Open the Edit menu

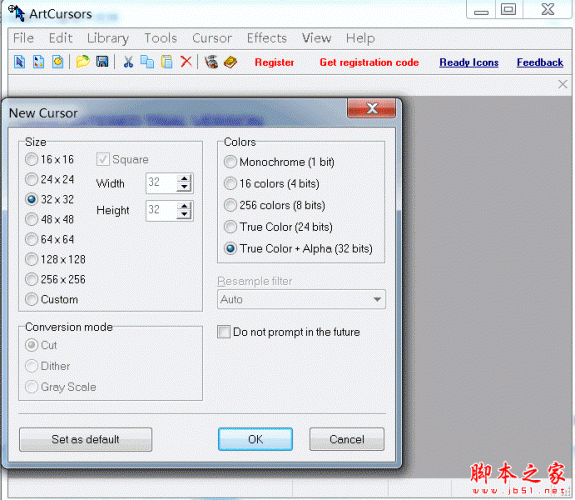point(61,38)
